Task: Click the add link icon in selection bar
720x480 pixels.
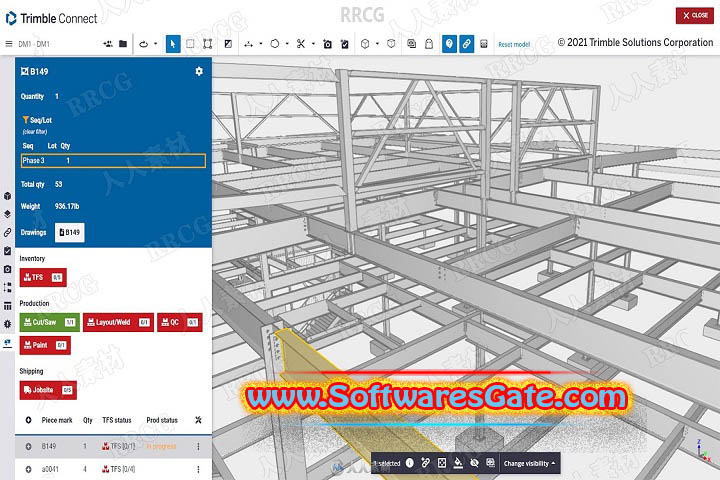Action: (x=426, y=463)
